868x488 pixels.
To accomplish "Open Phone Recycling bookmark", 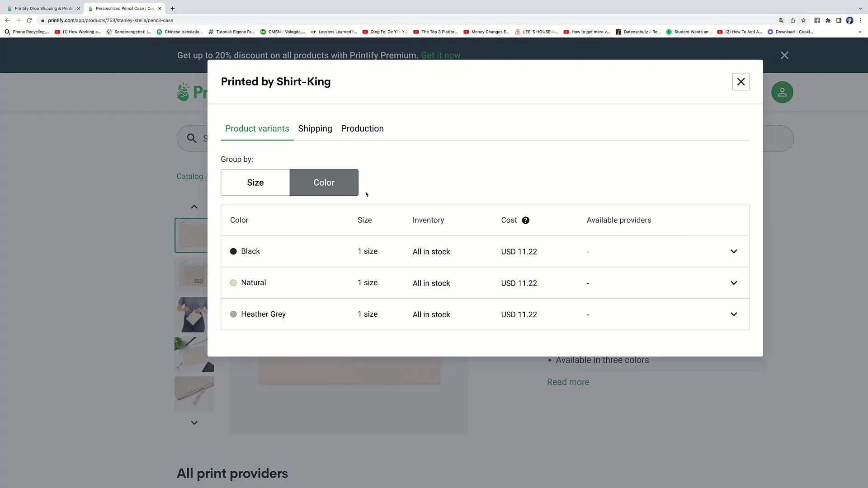I will point(27,32).
